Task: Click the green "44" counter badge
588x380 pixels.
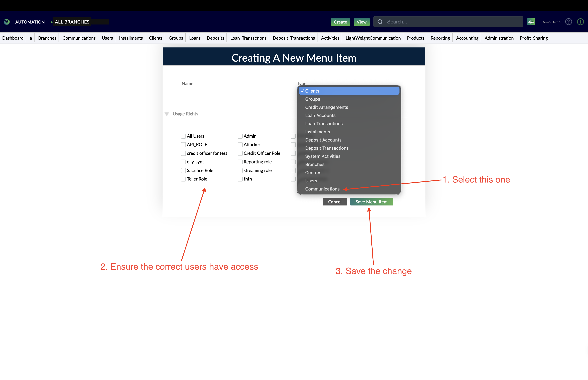Action: (x=531, y=22)
